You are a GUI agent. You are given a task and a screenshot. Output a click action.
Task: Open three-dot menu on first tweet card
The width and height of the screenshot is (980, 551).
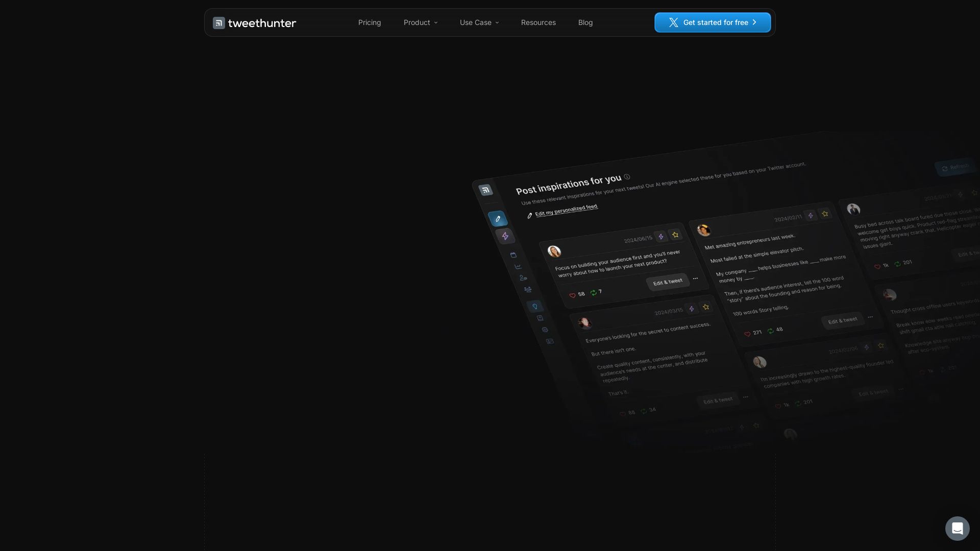[695, 279]
